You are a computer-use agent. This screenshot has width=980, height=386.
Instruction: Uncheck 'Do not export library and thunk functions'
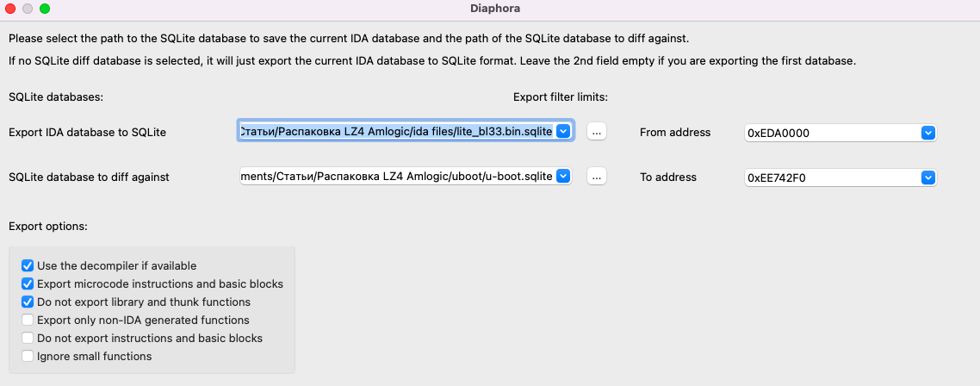pyautogui.click(x=27, y=302)
